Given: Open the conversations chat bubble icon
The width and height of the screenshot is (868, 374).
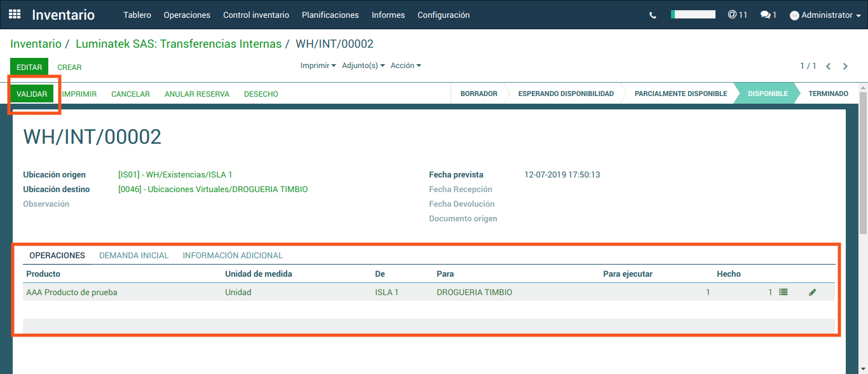Looking at the screenshot, I should 768,15.
